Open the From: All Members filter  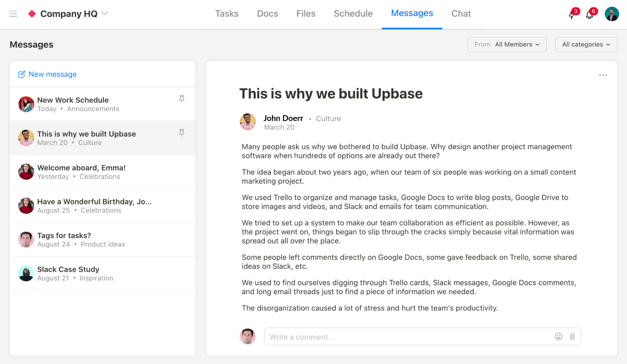507,45
